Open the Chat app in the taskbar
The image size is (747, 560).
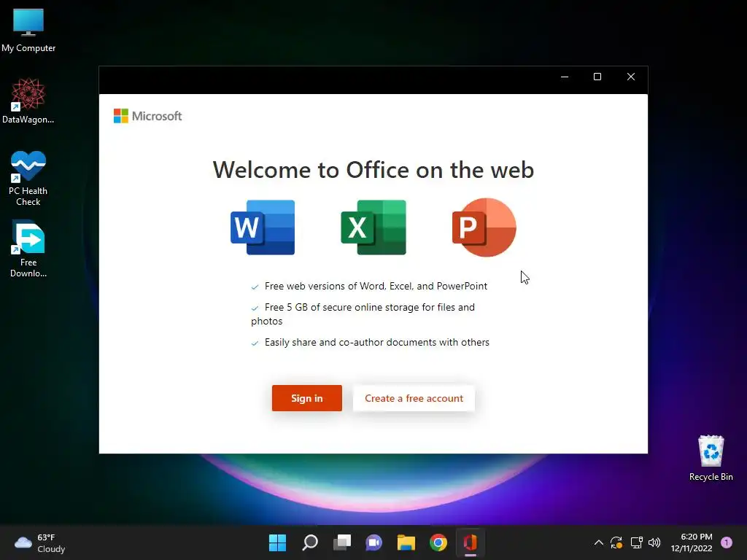point(374,542)
